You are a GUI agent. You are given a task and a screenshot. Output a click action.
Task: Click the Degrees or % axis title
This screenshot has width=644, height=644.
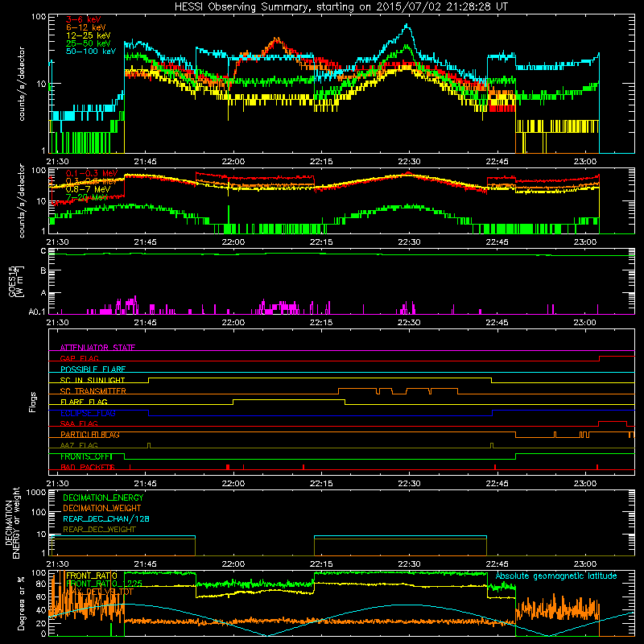(x=21, y=603)
